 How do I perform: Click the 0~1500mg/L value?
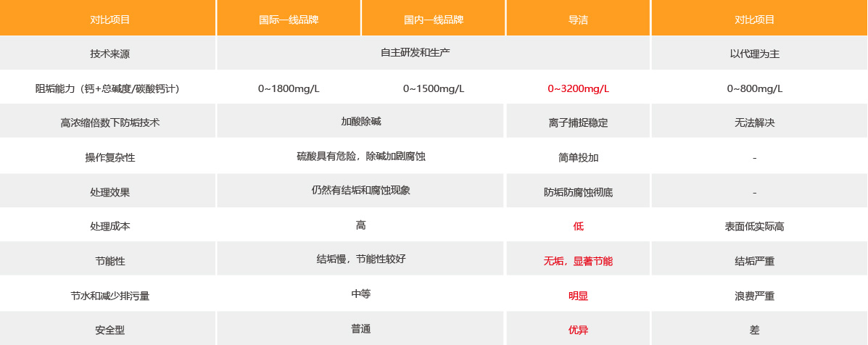pyautogui.click(x=434, y=88)
